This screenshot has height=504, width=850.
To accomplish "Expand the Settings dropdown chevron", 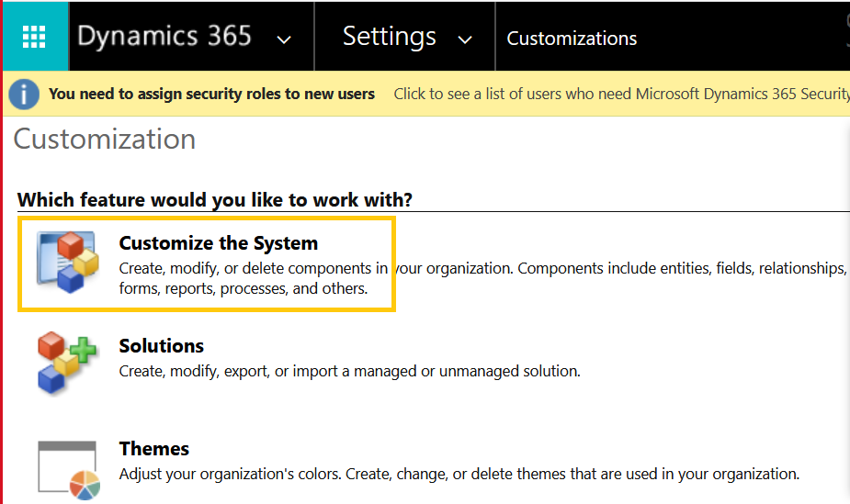I will (465, 39).
